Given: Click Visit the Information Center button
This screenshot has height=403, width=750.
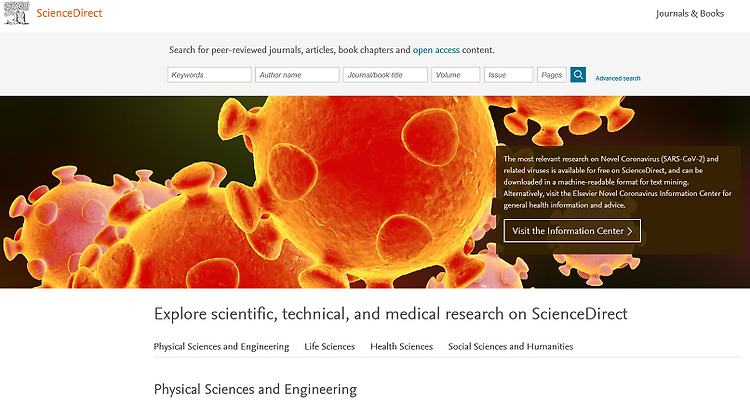Looking at the screenshot, I should [x=572, y=231].
